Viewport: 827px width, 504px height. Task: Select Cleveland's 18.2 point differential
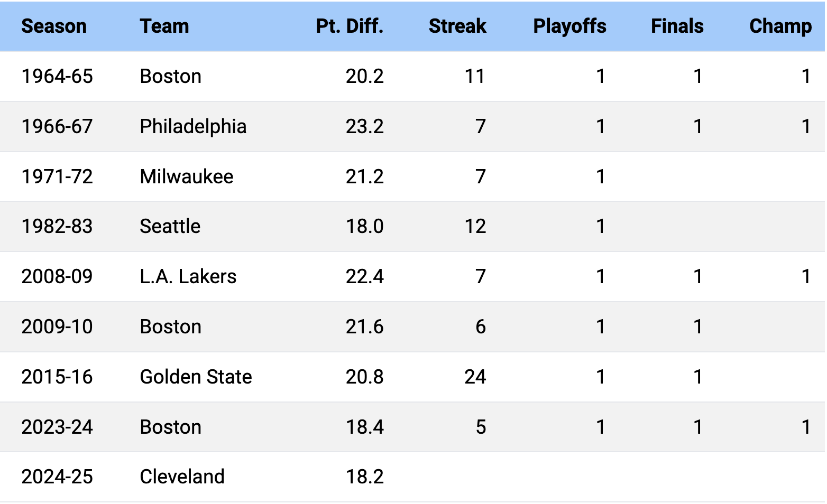click(x=364, y=477)
